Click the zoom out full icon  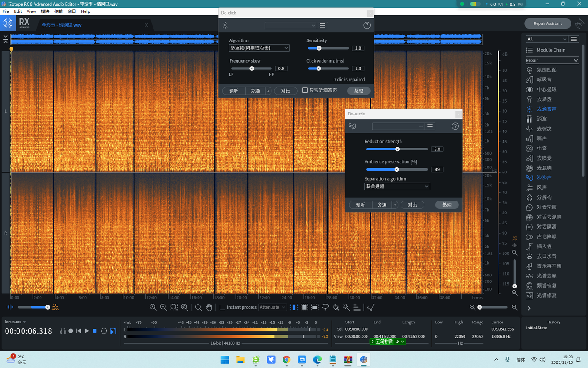click(185, 307)
